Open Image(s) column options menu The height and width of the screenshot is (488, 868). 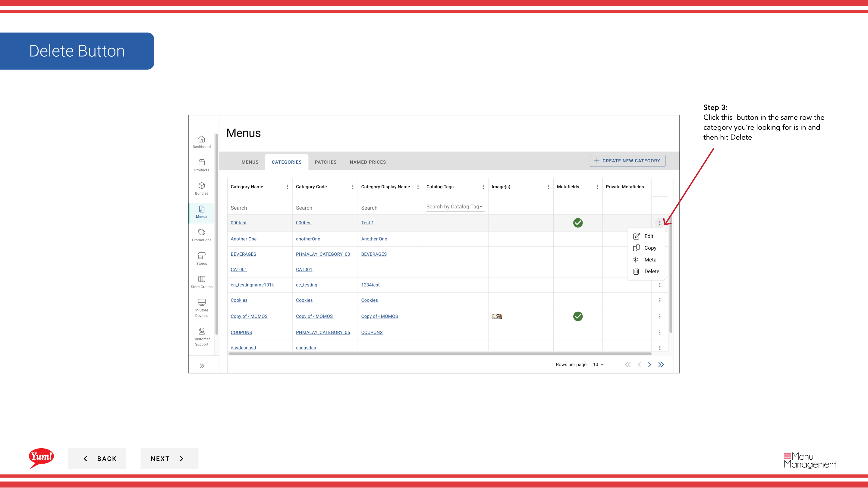(548, 187)
